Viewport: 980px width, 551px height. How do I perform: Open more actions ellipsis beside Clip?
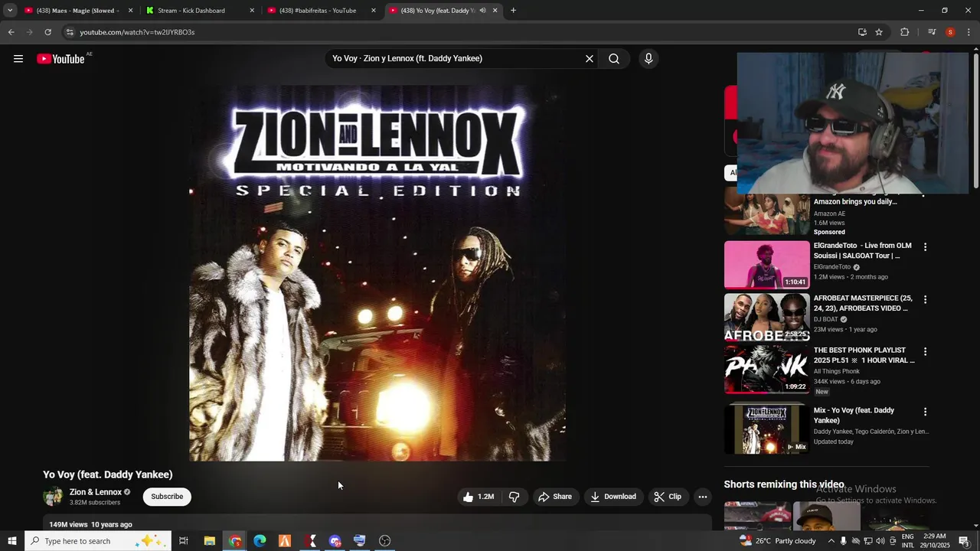pyautogui.click(x=703, y=497)
